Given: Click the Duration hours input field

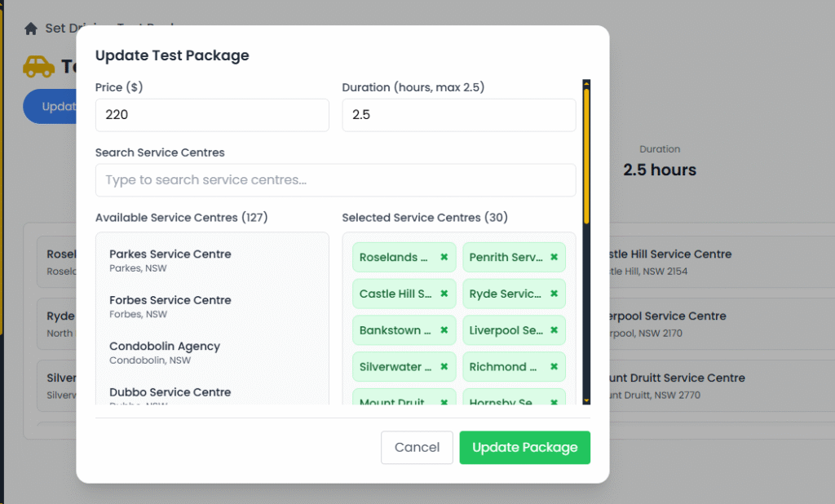Looking at the screenshot, I should tap(458, 115).
